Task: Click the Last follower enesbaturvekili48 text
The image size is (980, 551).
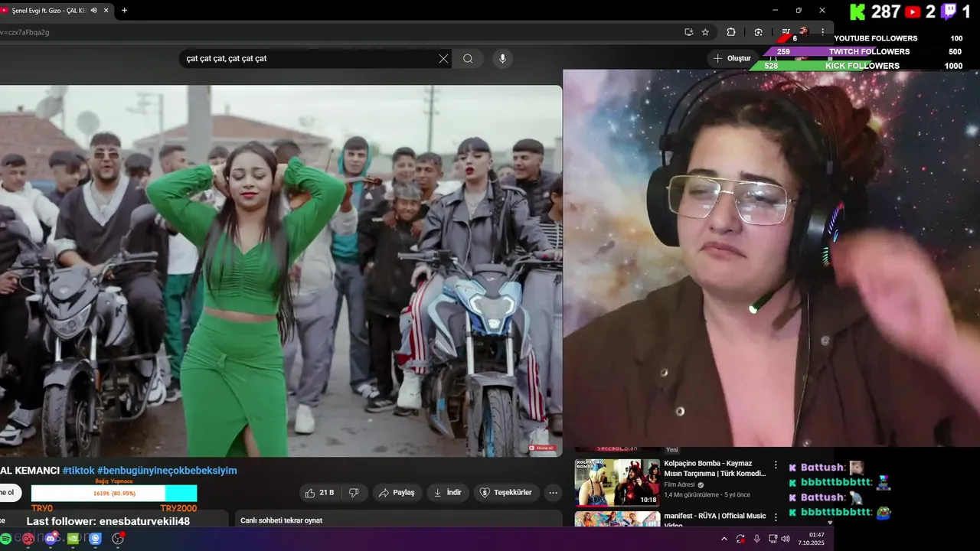Action: click(x=108, y=521)
